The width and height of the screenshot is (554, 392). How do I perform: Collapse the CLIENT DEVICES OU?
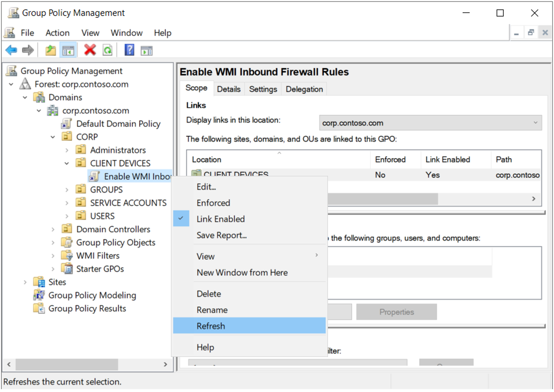click(67, 163)
